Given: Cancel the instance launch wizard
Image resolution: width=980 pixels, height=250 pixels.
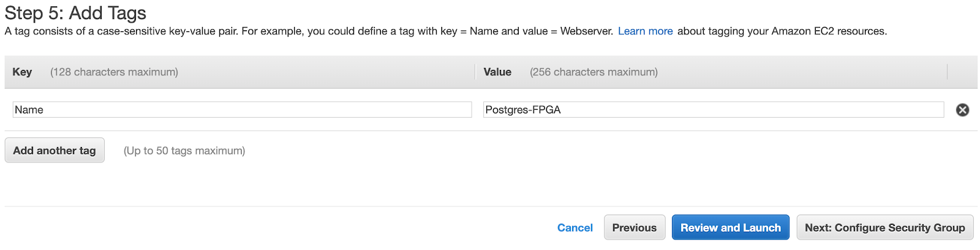Looking at the screenshot, I should click(x=575, y=228).
